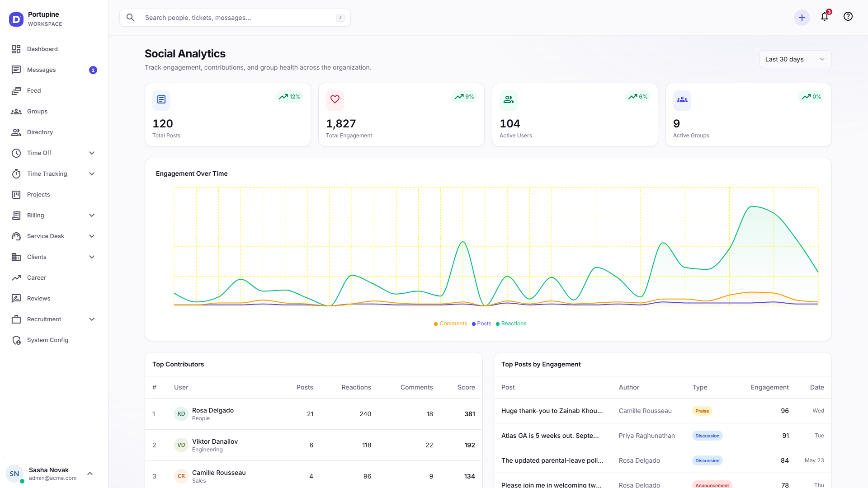This screenshot has height=488, width=868.
Task: Expand the Recruitment submenu chevron
Action: (x=92, y=319)
